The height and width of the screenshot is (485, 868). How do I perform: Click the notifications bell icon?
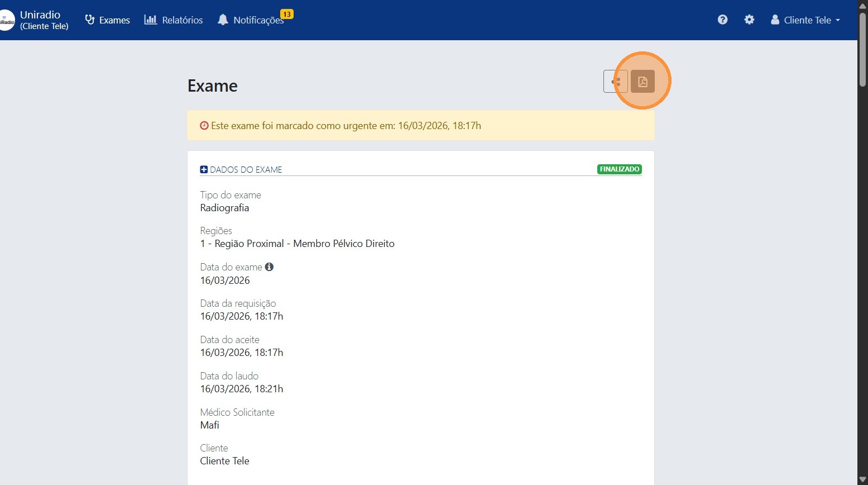coord(223,20)
